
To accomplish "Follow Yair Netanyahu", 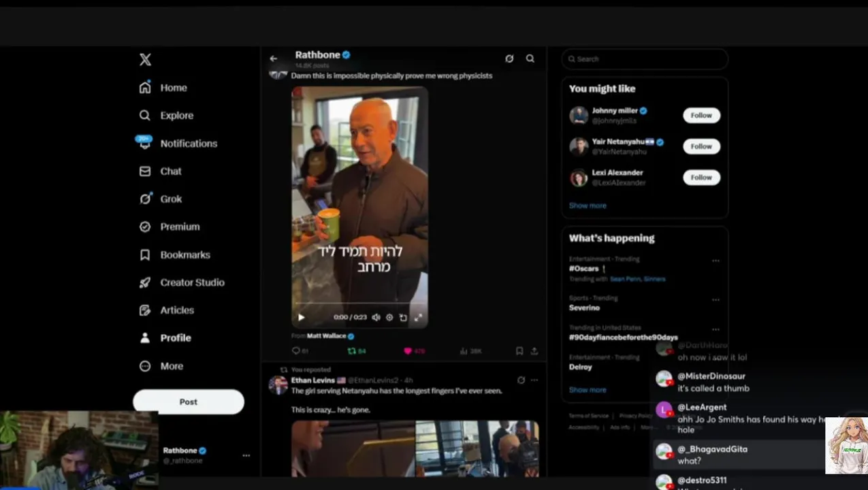I will tap(701, 146).
